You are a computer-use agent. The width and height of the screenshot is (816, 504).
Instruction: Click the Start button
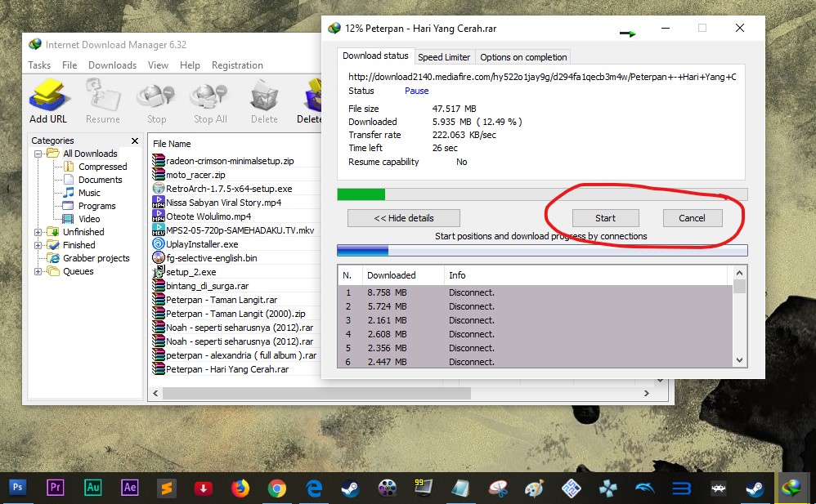pos(605,218)
